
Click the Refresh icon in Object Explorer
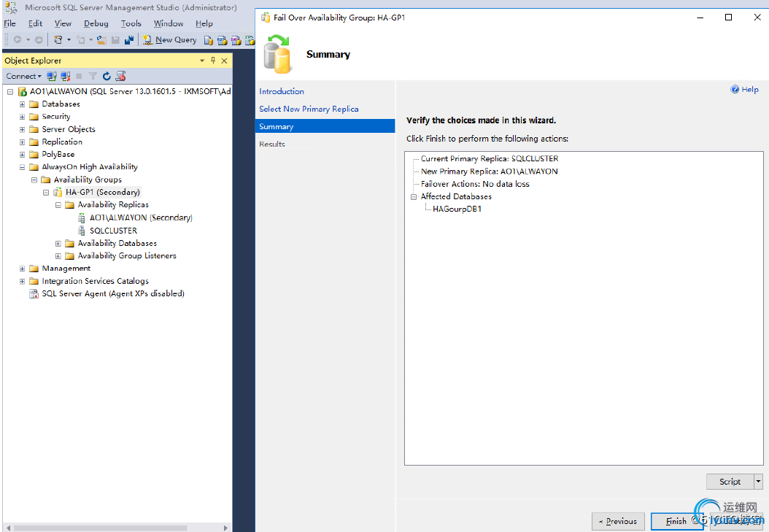pos(107,76)
